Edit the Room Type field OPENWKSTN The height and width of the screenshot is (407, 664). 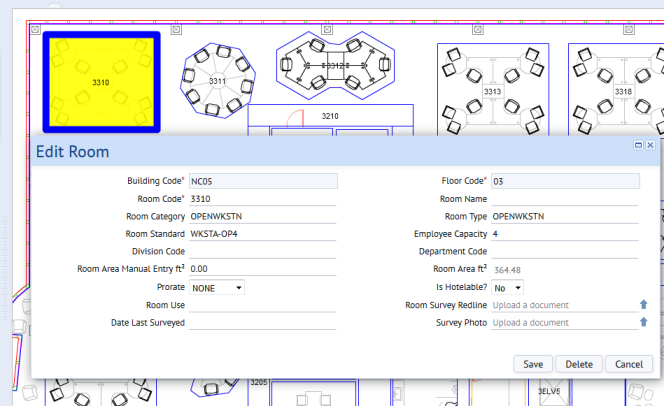(x=565, y=216)
